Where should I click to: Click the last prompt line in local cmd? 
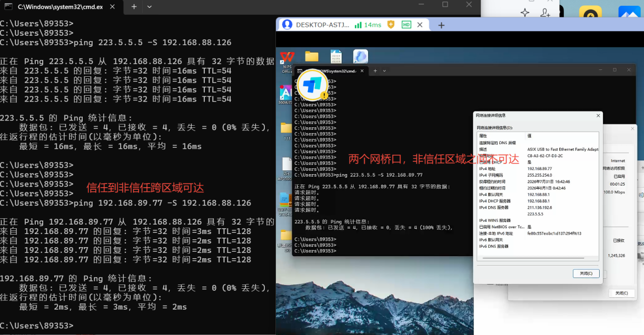point(37,326)
